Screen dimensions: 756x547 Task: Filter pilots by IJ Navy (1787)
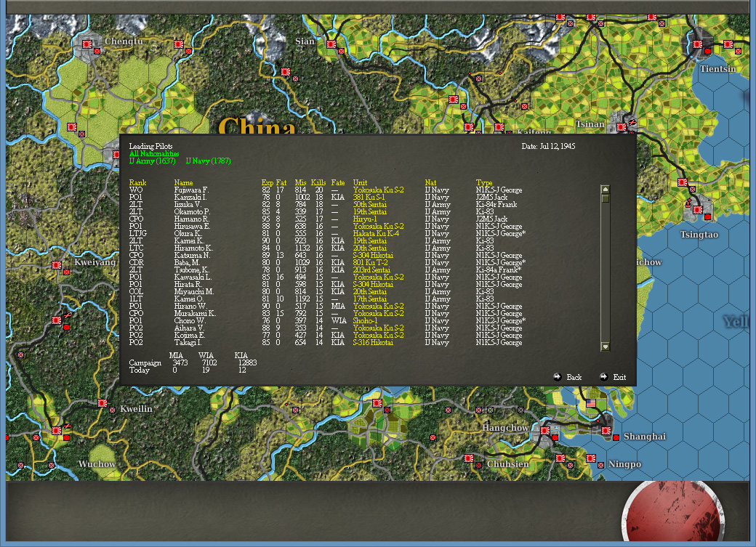click(209, 161)
